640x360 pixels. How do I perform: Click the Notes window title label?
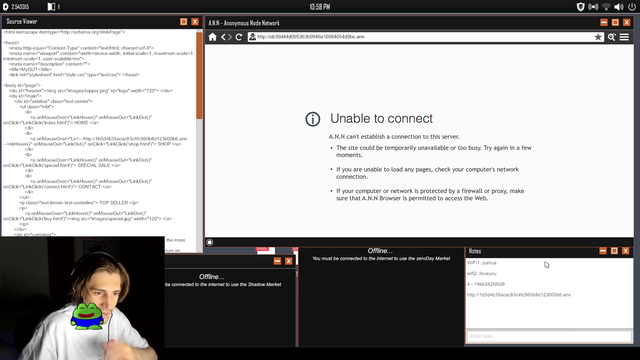pos(475,251)
